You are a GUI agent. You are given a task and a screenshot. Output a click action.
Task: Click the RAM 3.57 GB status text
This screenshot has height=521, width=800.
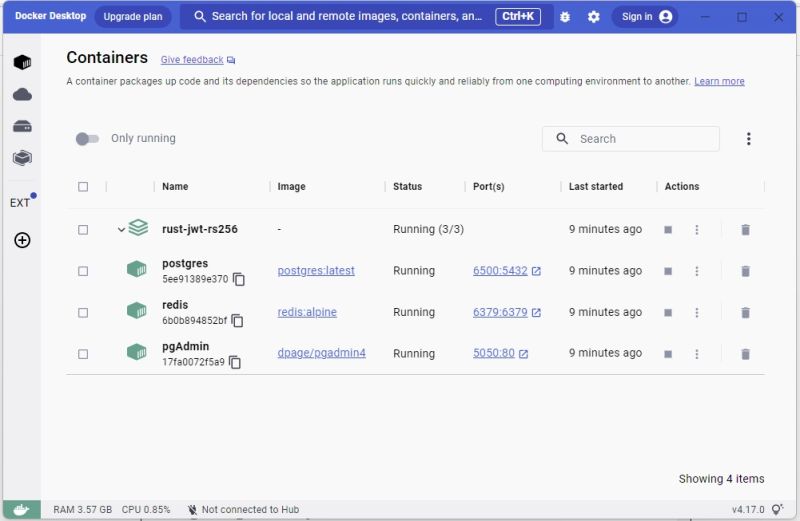(x=83, y=509)
